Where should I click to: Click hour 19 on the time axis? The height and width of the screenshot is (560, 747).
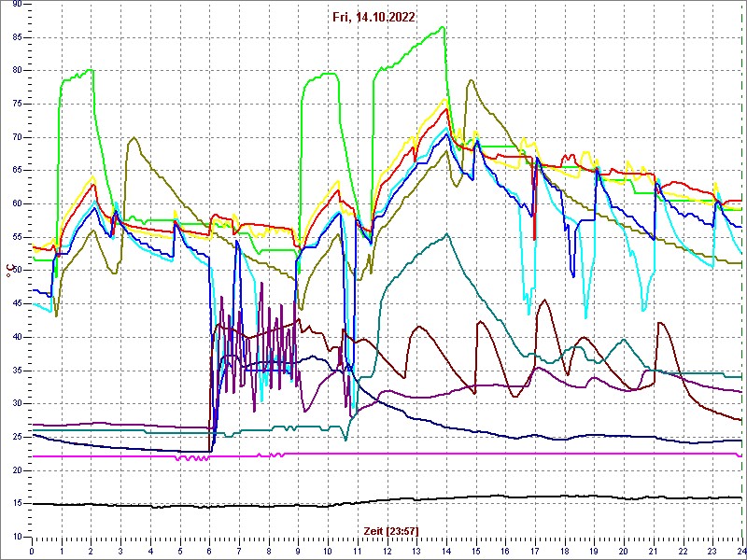click(594, 551)
